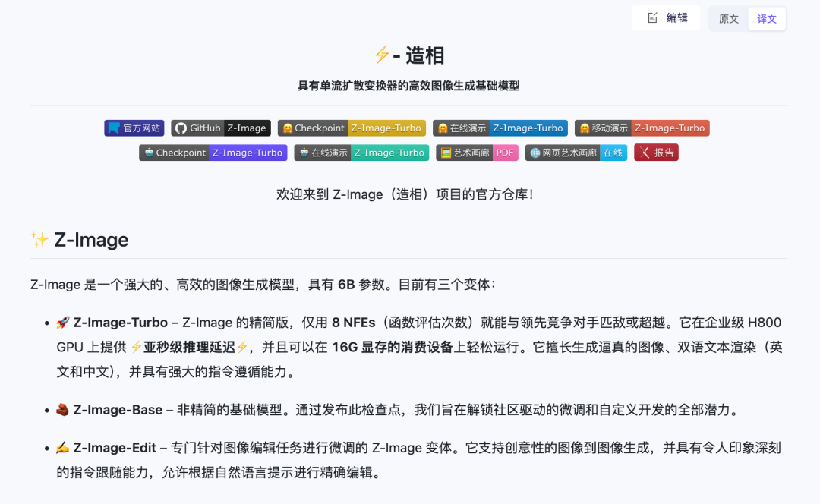Screen dimensions: 820x504
Task: Click the bold text Z-Image-Base
Action: (118, 410)
